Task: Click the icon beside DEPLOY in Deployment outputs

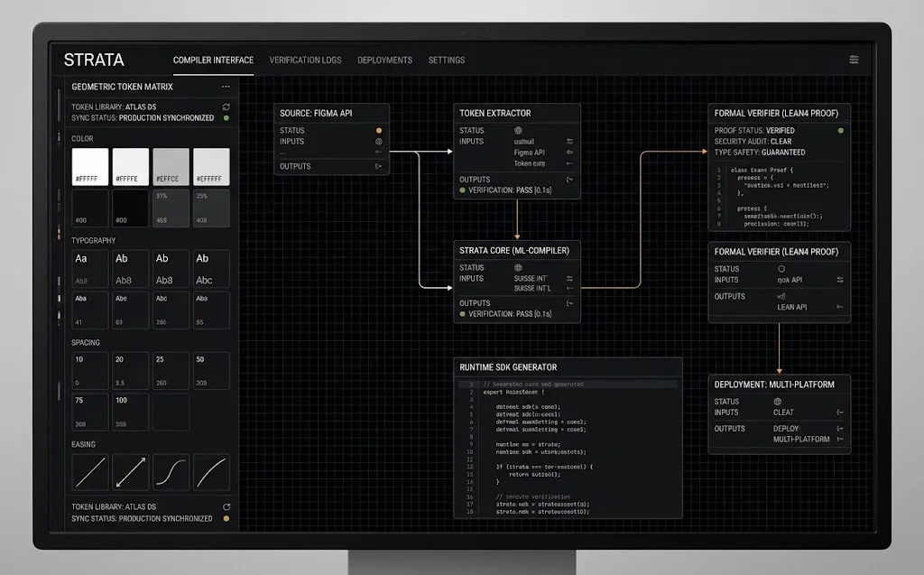Action: tap(840, 429)
